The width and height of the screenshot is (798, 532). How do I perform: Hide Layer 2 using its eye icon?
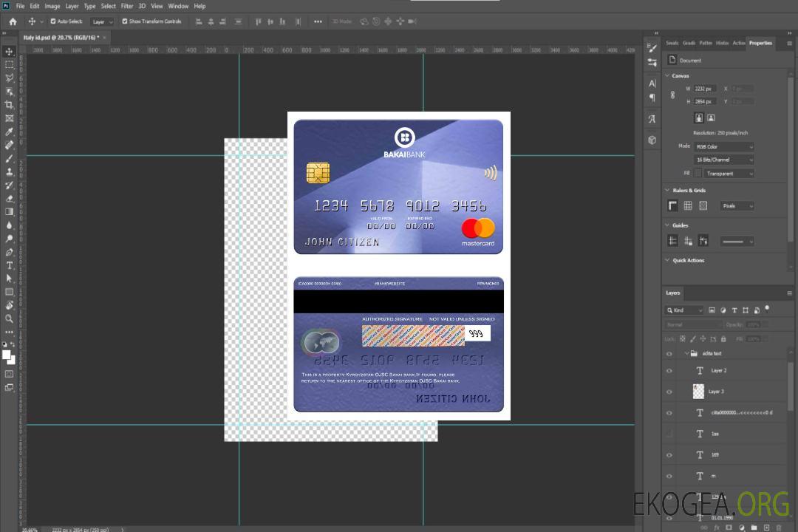[669, 371]
